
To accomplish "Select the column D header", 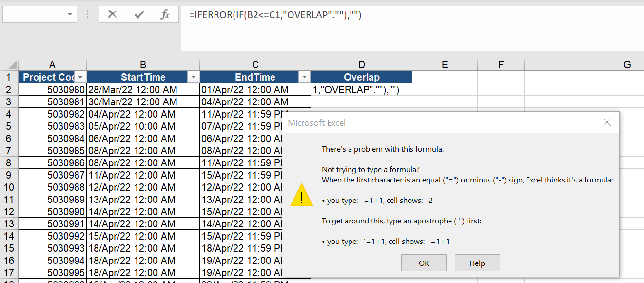I will (361, 64).
